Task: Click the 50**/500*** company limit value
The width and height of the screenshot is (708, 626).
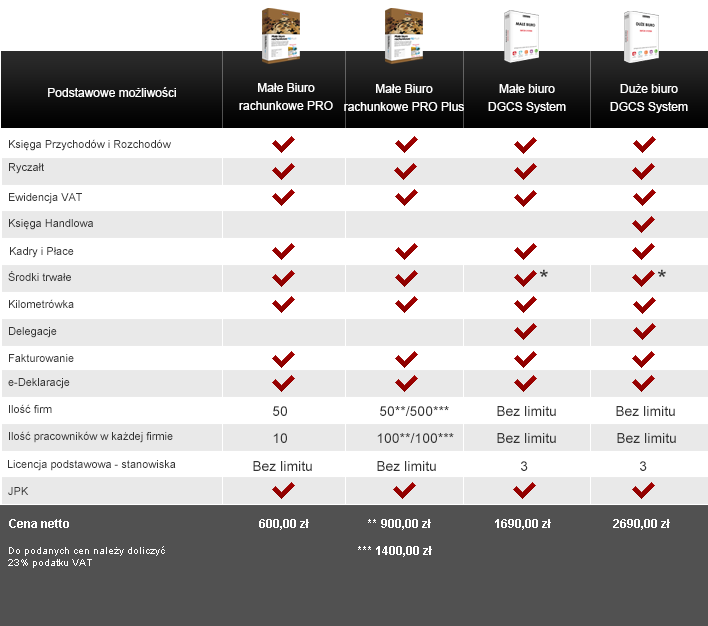Action: click(x=414, y=411)
